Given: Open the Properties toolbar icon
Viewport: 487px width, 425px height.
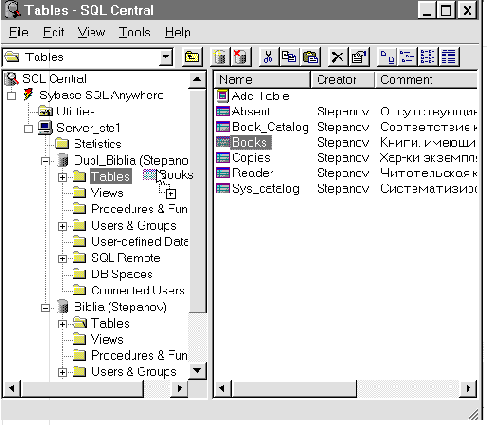Looking at the screenshot, I should coord(358,57).
